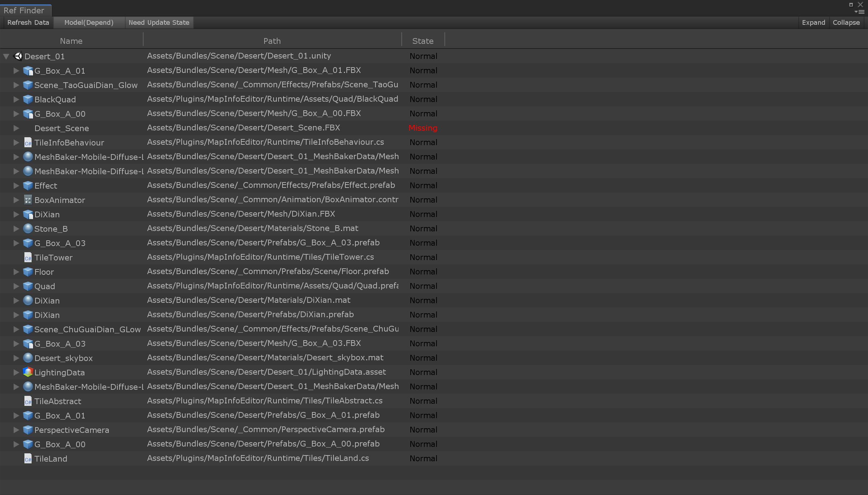Expand the TileInfoBehaviour row

click(x=16, y=143)
